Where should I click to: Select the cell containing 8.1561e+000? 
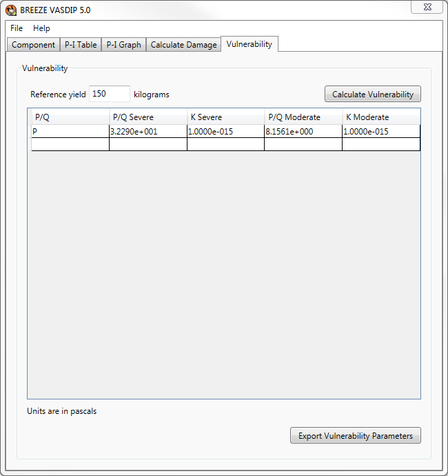point(303,132)
